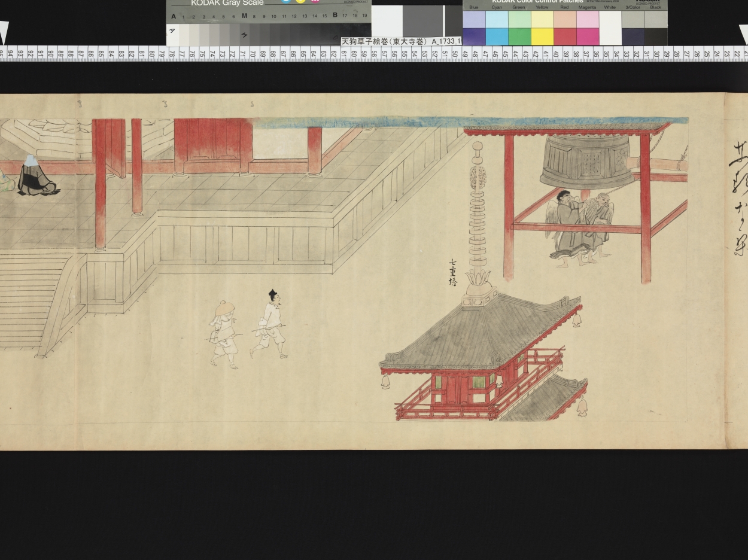Screen dimensions: 748x560
Task: Select the seated monk in black robe
Action: [35, 177]
